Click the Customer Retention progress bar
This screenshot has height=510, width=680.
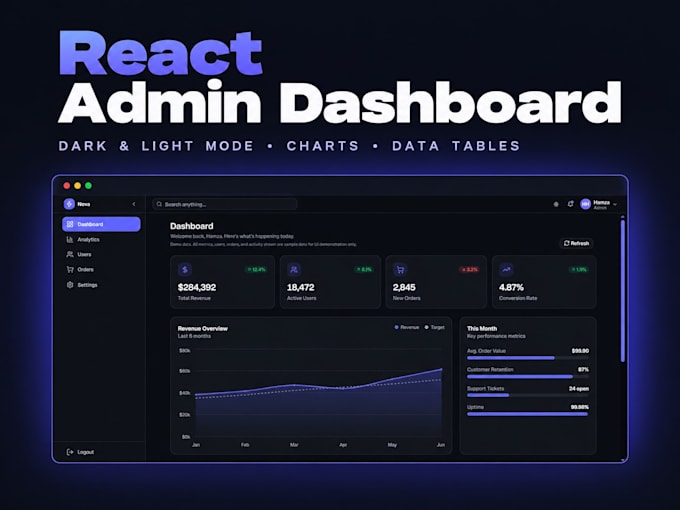528,377
